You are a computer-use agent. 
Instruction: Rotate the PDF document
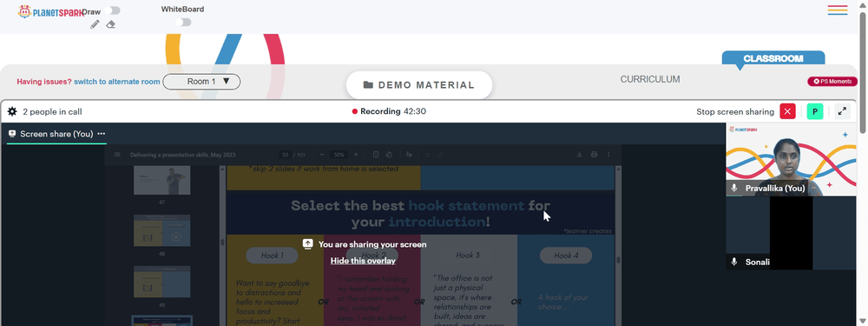coord(389,155)
